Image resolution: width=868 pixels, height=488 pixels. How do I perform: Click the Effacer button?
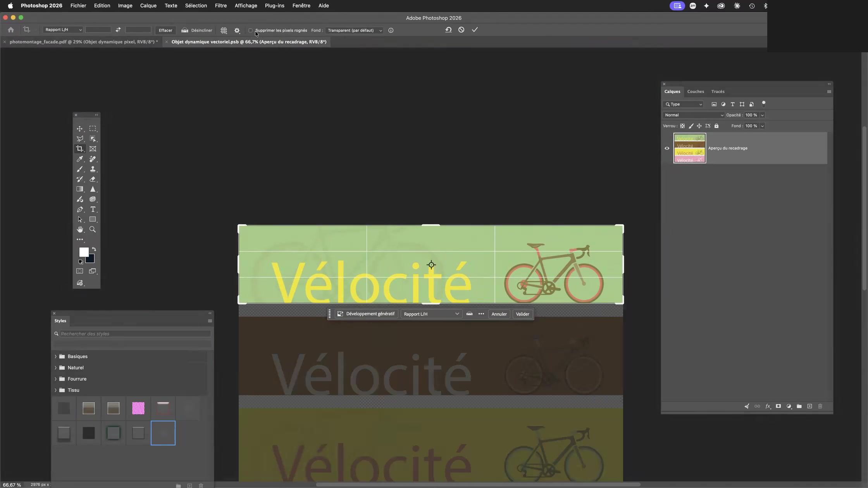165,30
